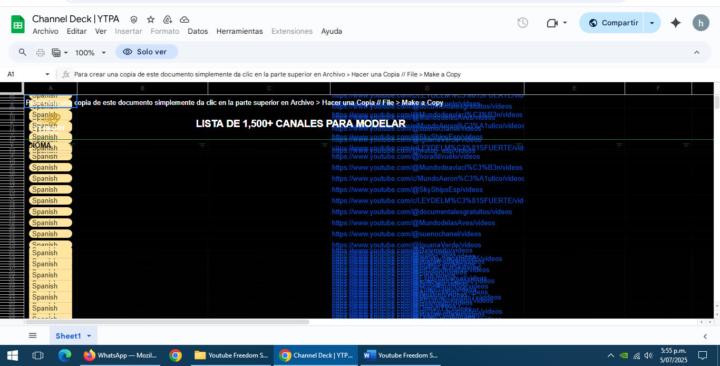Click the Channel Deck | YTPA title
Image resolution: width=720 pixels, height=366 pixels.
click(x=76, y=19)
